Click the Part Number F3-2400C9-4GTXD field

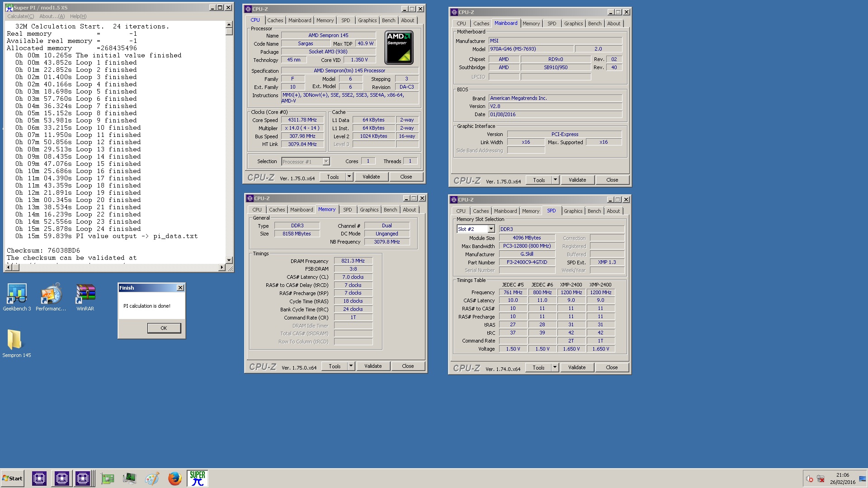(x=527, y=263)
